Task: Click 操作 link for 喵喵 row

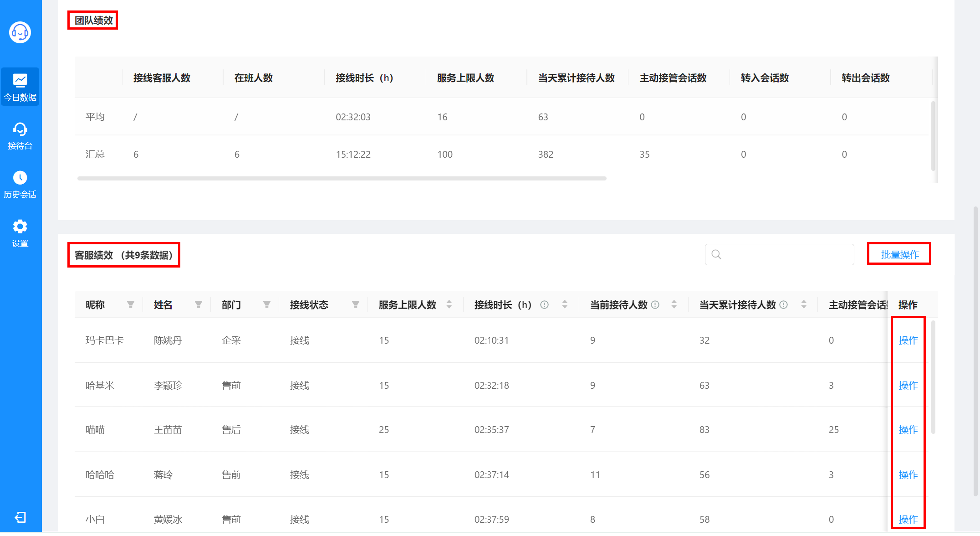Action: tap(908, 429)
